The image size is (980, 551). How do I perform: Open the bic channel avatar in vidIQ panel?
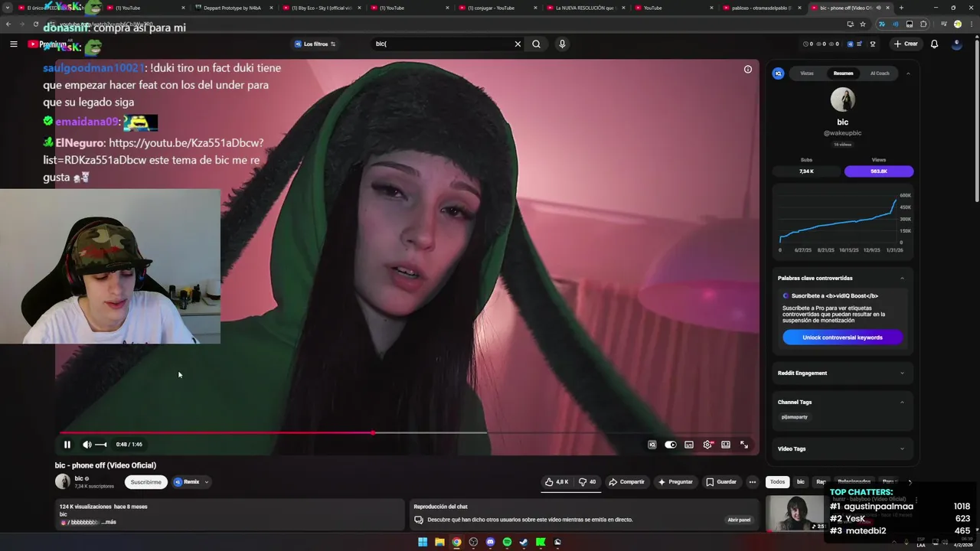(842, 99)
